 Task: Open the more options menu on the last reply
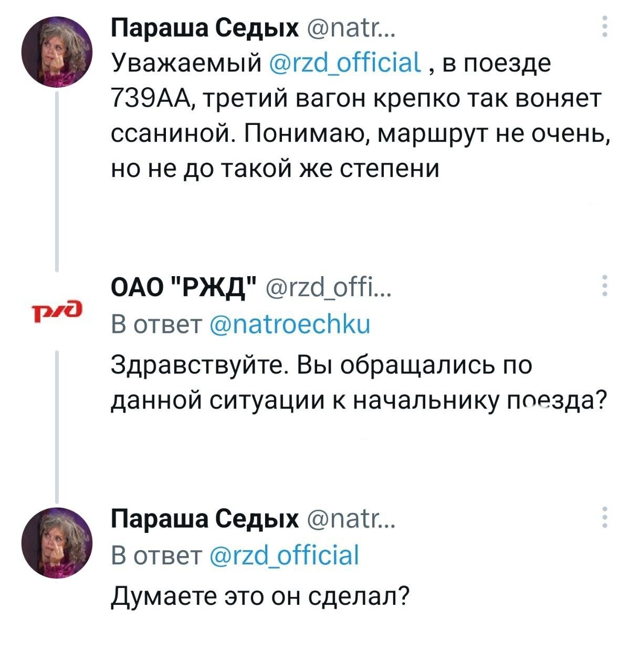pos(604,517)
